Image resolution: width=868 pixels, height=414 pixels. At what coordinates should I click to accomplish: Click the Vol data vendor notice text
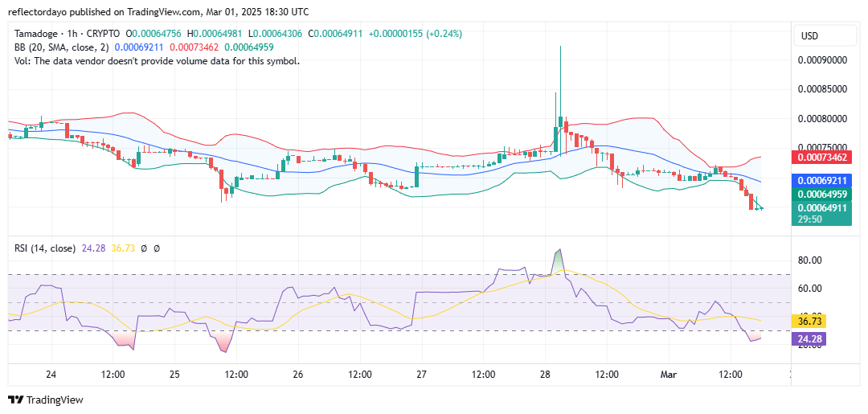point(158,61)
